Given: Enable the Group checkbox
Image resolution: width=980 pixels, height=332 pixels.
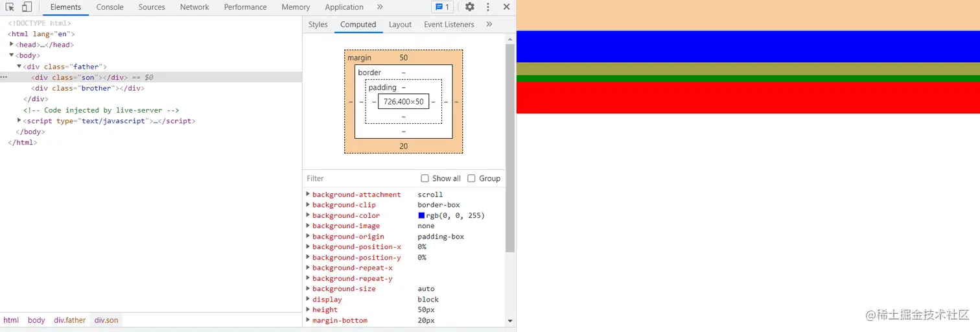Looking at the screenshot, I should (x=471, y=178).
